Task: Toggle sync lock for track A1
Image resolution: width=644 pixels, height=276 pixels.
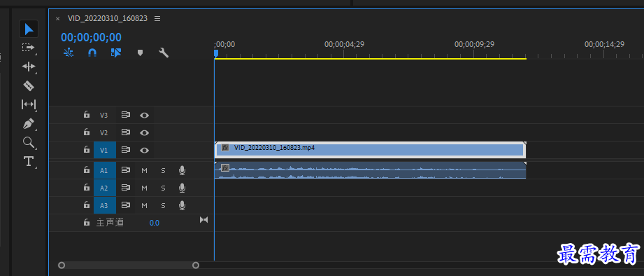Action: click(x=126, y=170)
